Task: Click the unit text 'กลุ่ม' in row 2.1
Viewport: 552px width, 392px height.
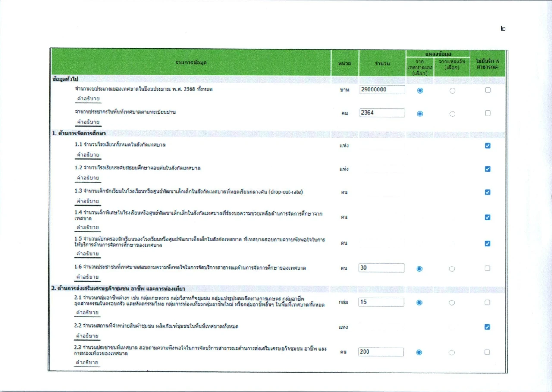Action: pos(344,302)
